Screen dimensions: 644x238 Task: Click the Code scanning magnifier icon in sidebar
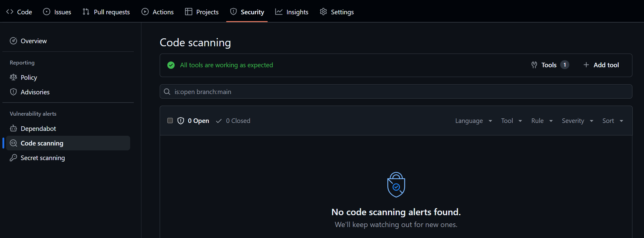[13, 143]
